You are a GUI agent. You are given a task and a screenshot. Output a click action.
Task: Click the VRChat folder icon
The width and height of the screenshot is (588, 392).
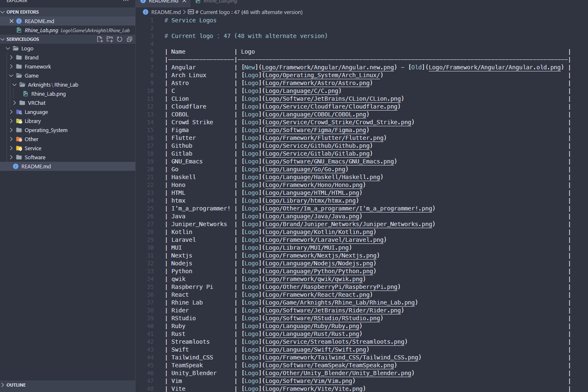point(23,103)
